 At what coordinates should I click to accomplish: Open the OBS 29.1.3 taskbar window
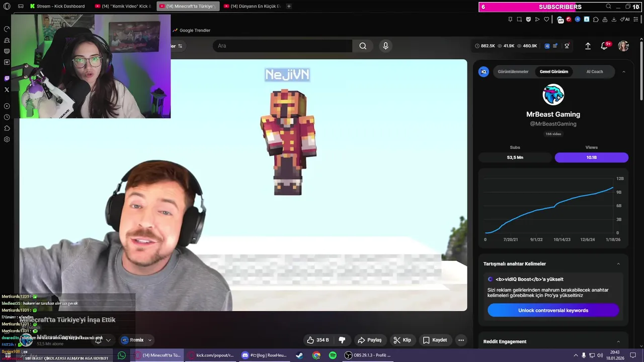367,355
